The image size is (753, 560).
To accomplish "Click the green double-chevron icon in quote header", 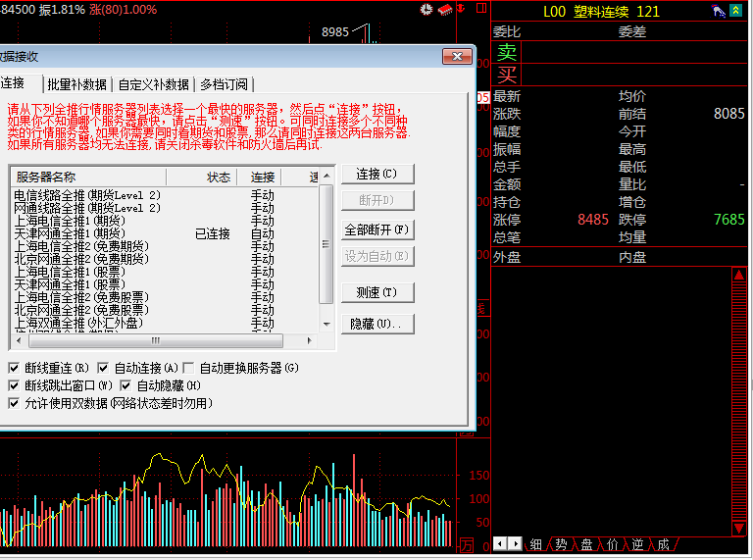I will 735,11.
